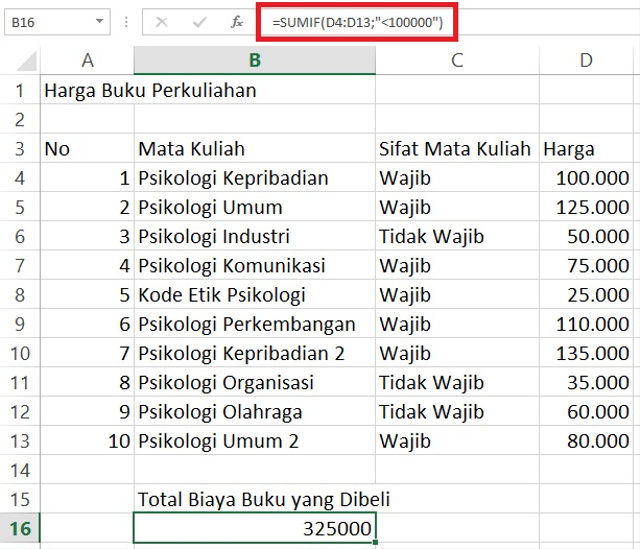
Task: Click the 'Mata Kuliah' header cell
Action: (x=255, y=149)
